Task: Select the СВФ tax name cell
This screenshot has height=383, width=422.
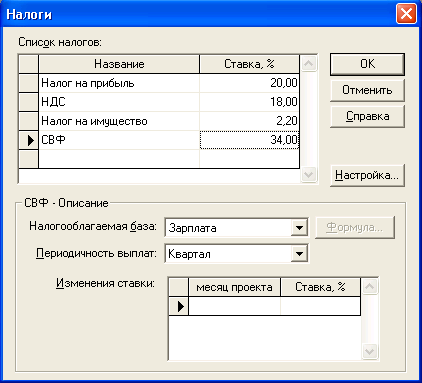Action: (x=119, y=140)
